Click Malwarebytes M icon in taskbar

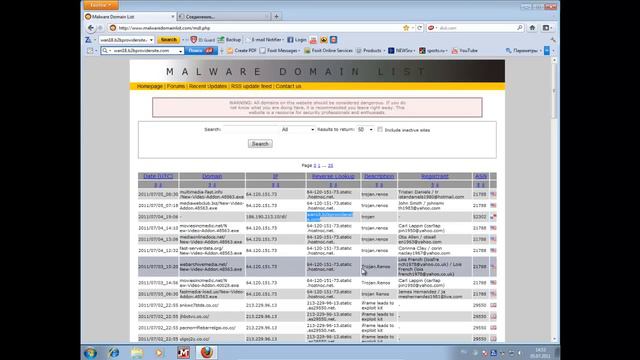(x=183, y=353)
